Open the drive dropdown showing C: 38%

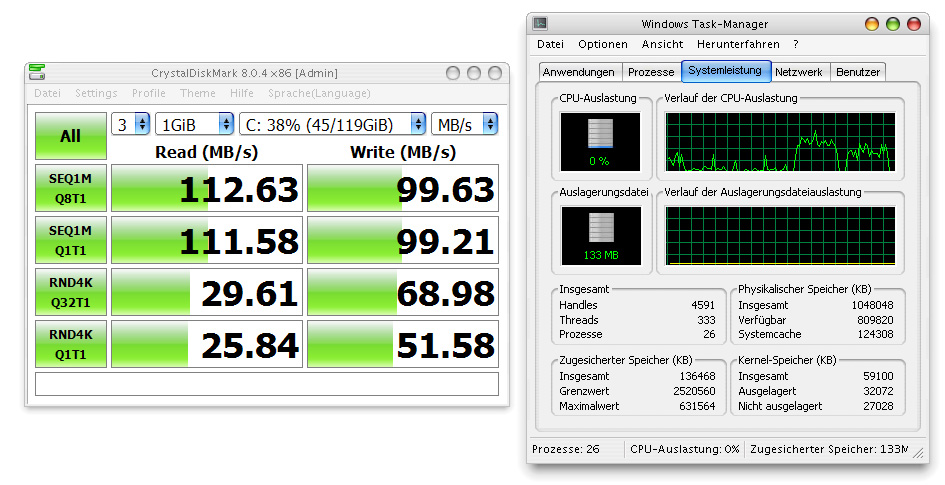[x=333, y=124]
